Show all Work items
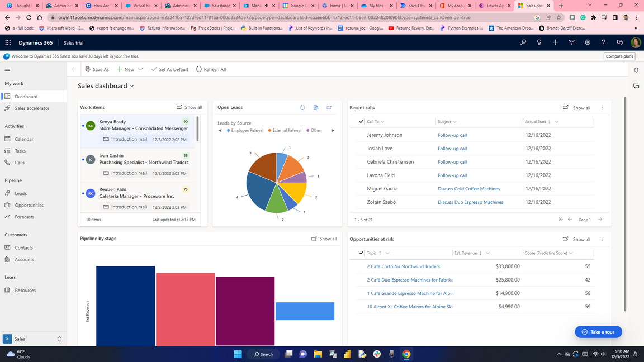Image resolution: width=644 pixels, height=362 pixels. pyautogui.click(x=190, y=107)
